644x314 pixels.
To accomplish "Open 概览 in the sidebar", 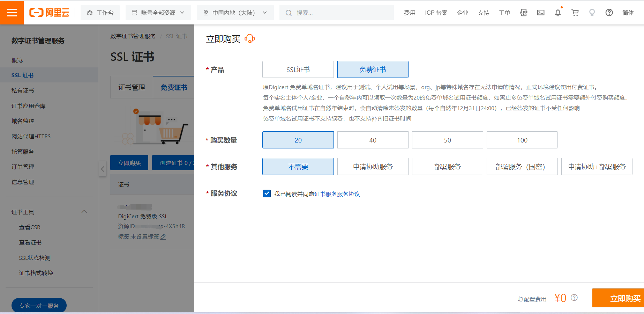I will (x=17, y=60).
